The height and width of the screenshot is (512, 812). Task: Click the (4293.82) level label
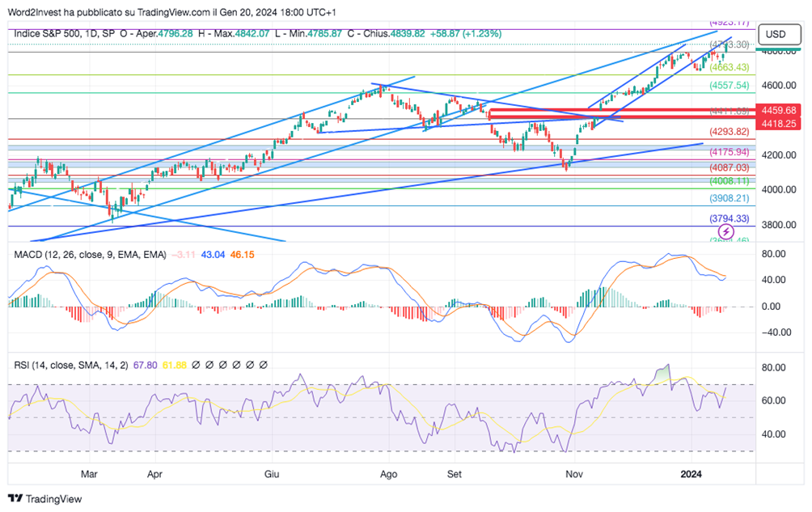(730, 132)
